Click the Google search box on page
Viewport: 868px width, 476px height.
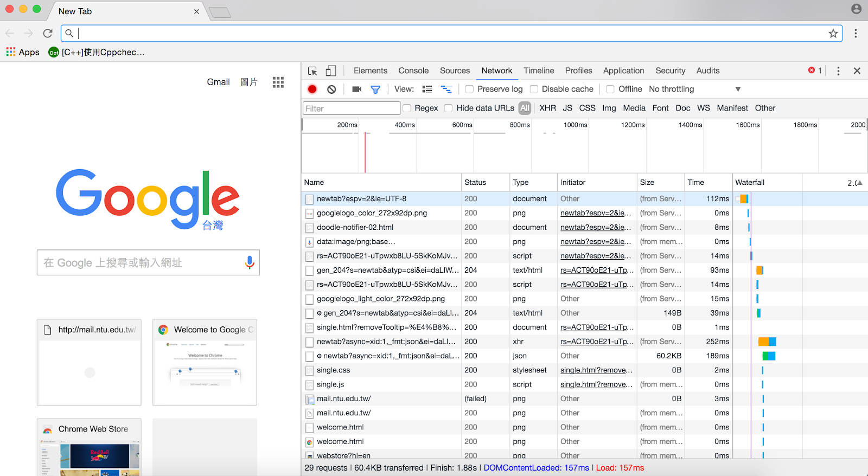pos(148,262)
